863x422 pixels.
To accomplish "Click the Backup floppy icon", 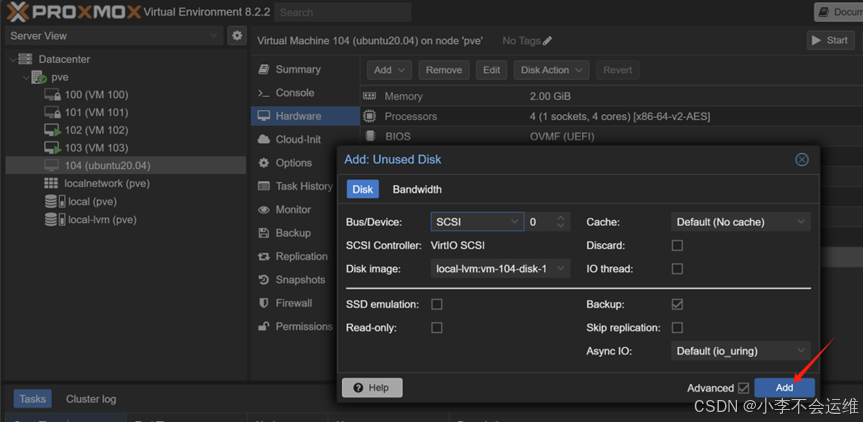I will pos(264,233).
